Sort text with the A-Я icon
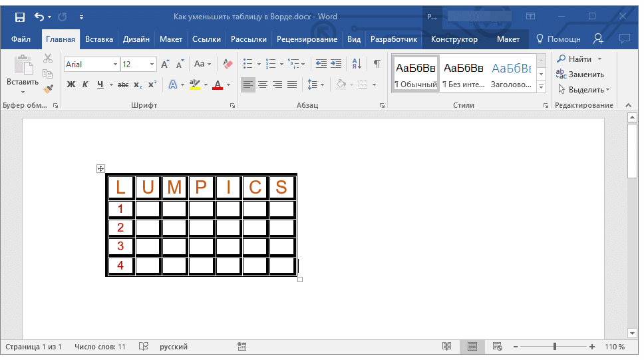Screen dimensions: 644x360 tap(357, 64)
